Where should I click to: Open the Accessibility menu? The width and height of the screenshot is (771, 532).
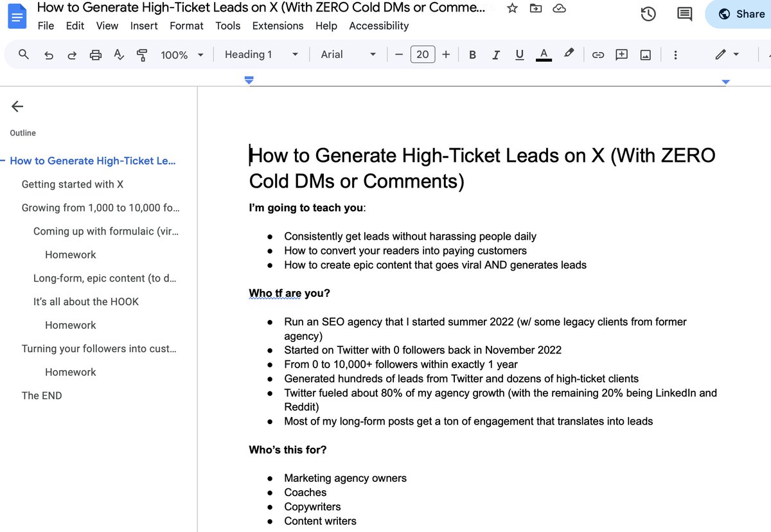pos(379,26)
